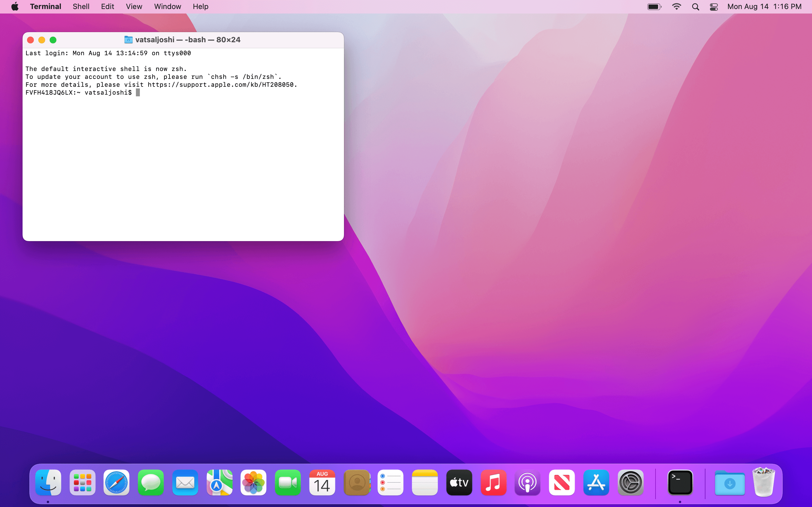This screenshot has height=507, width=812.
Task: Open the Photos app icon
Action: tap(253, 482)
